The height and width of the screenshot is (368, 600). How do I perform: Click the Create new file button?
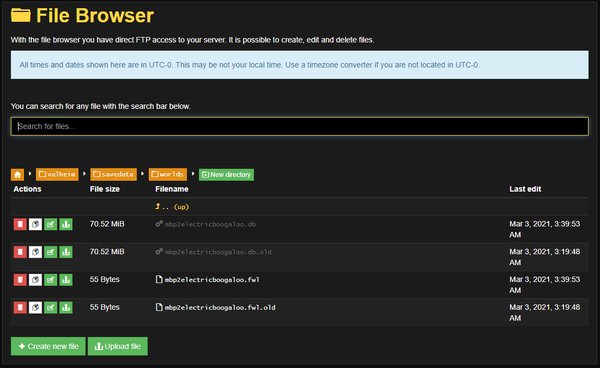point(48,346)
